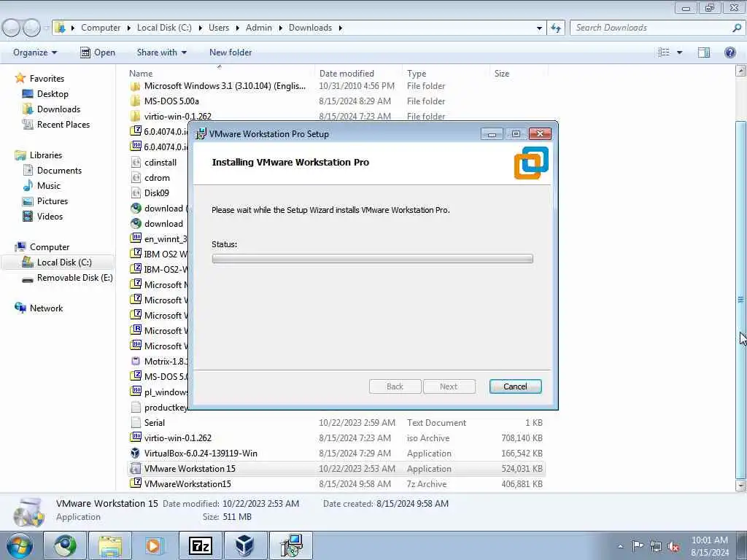Click the Motrix file icon
Image resolution: width=747 pixels, height=560 pixels.
coord(135,361)
